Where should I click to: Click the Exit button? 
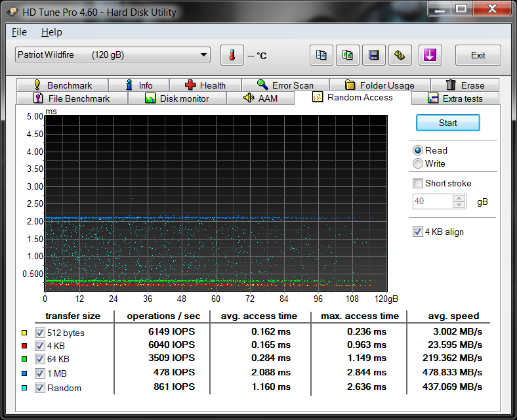[x=478, y=55]
